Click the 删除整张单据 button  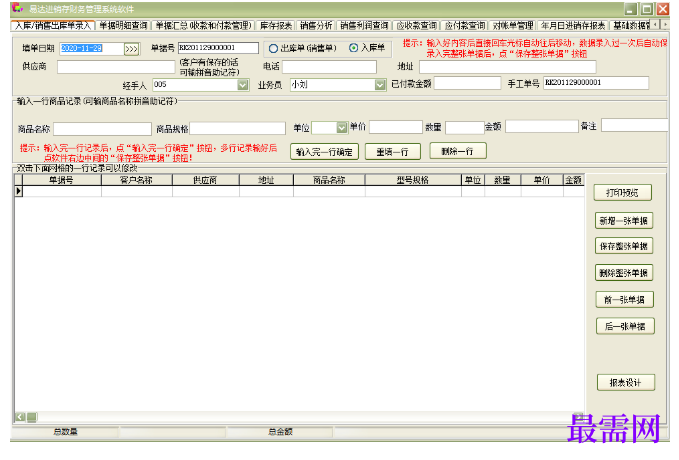point(624,273)
